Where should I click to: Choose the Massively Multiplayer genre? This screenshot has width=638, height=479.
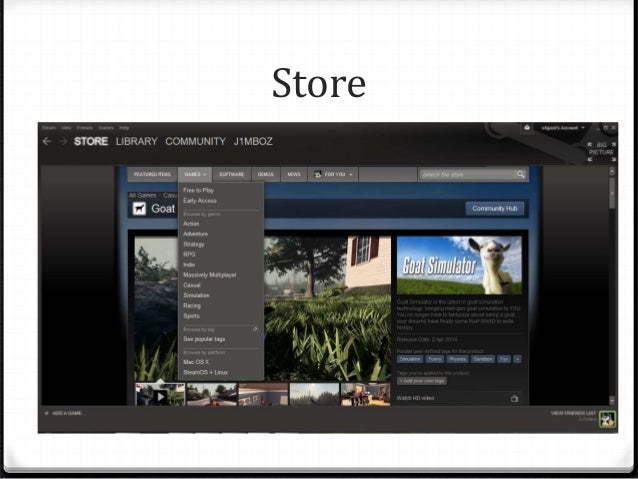pos(210,275)
